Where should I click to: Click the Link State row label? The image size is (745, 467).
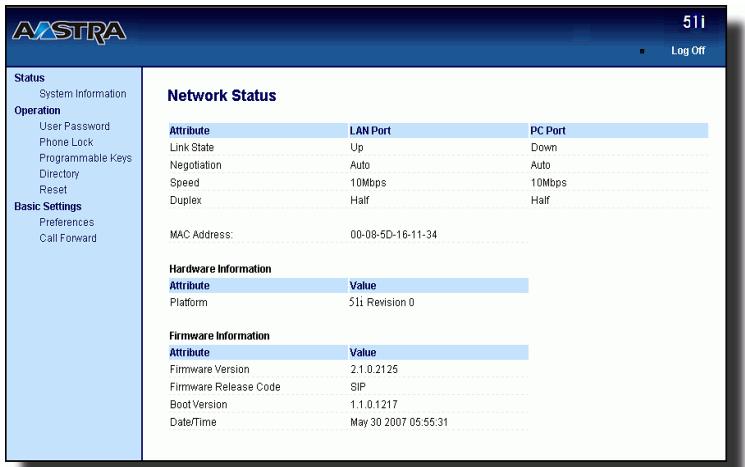click(191, 147)
